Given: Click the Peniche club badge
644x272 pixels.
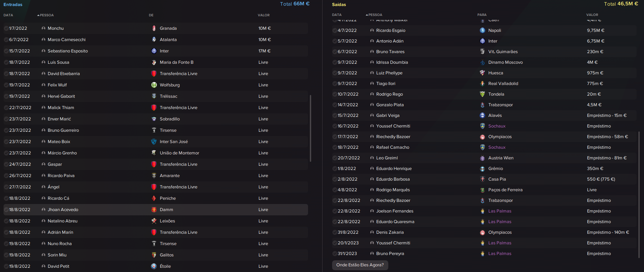Looking at the screenshot, I should tap(154, 198).
